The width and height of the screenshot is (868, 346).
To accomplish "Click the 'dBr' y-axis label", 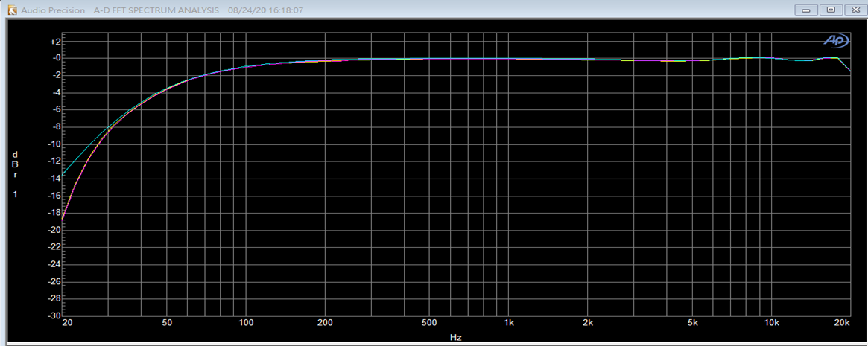I will coord(15,165).
